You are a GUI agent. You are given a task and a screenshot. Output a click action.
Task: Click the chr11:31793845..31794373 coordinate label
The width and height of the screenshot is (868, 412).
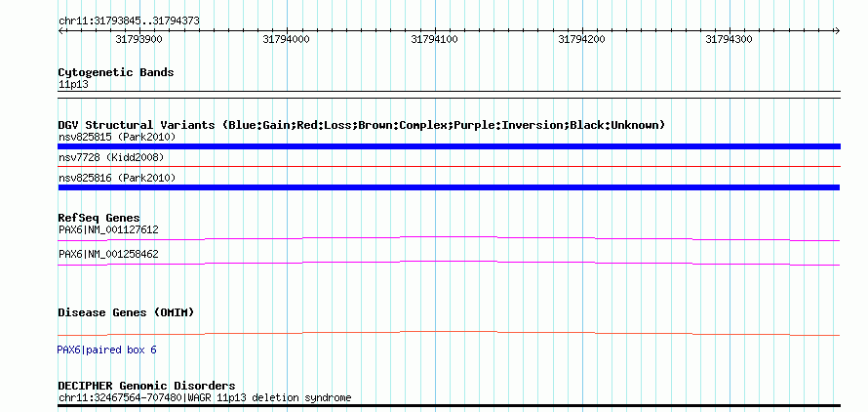[x=129, y=21]
